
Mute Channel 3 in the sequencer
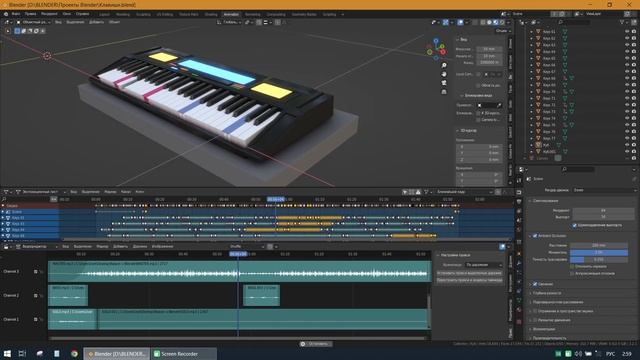(x=36, y=271)
